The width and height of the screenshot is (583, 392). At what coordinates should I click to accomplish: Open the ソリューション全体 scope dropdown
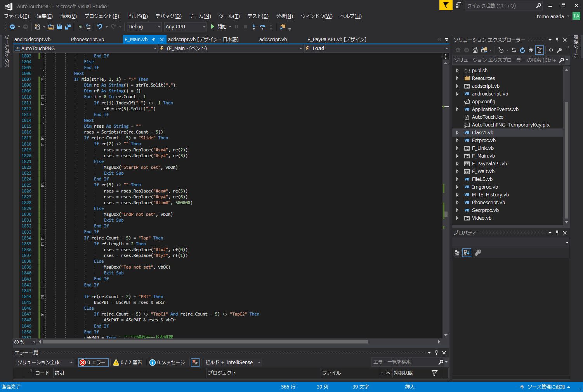45,363
